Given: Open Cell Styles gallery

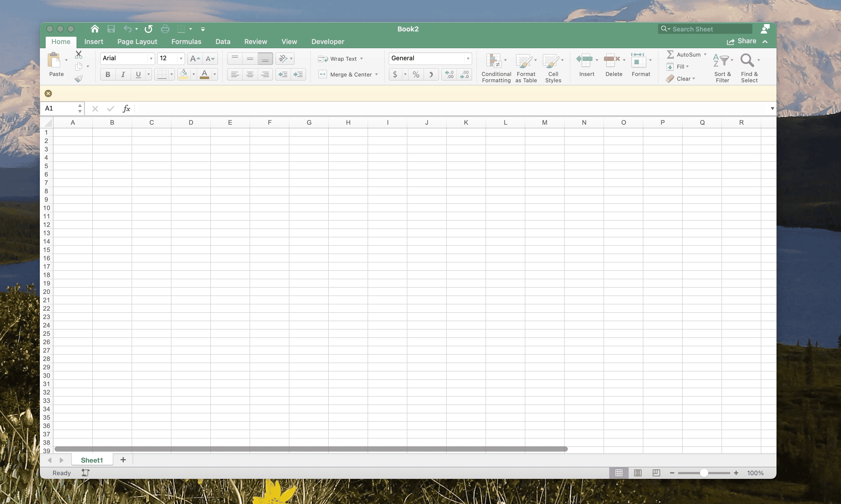Looking at the screenshot, I should pyautogui.click(x=553, y=68).
